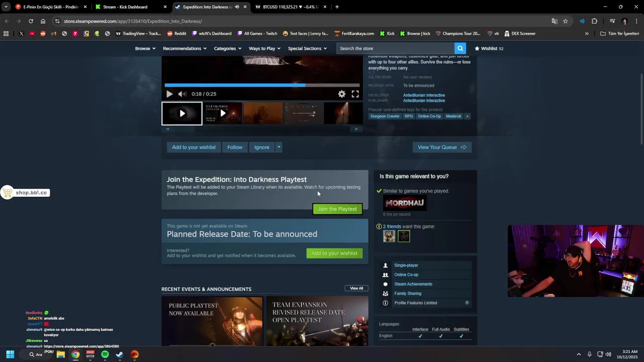Open DEX Screener bookmark
Screen dimensions: 644x362
coord(519,34)
